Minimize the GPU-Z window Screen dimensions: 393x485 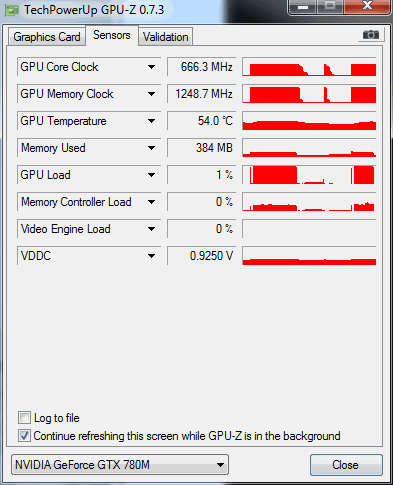click(x=303, y=7)
